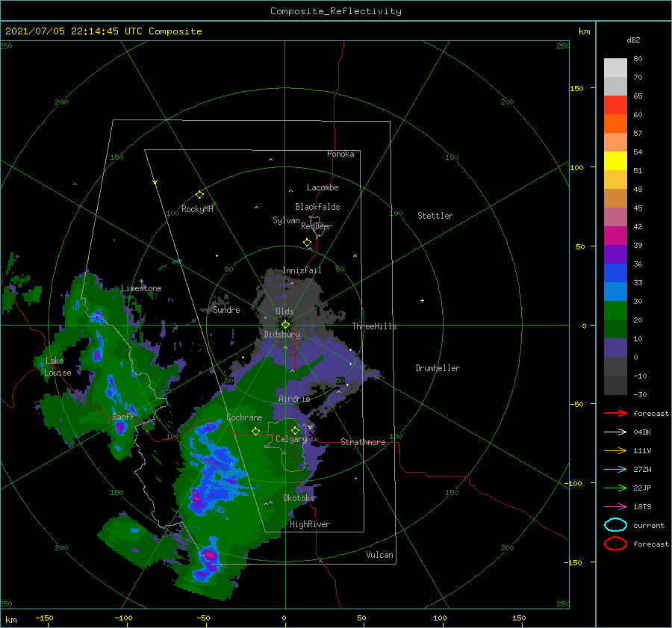Pick the royal blue 36 dBZ swatch
Viewport: 672px width, 628px height.
pos(615,273)
